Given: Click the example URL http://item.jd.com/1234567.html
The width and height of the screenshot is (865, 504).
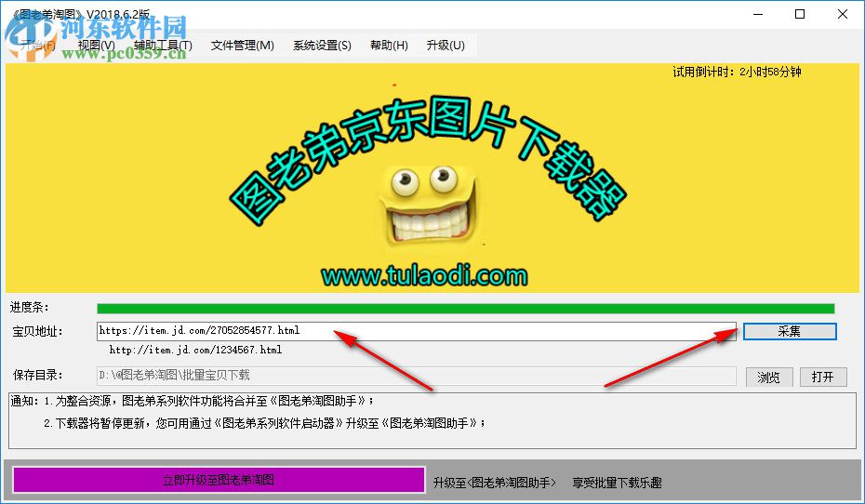Looking at the screenshot, I should 195,350.
